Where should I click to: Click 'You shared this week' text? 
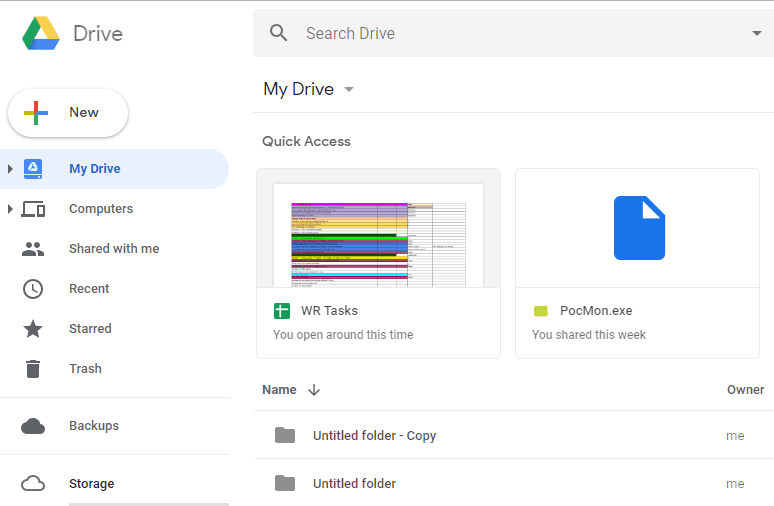(589, 335)
